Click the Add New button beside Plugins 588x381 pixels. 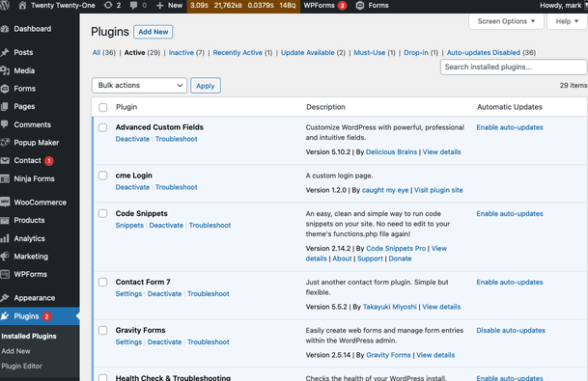pos(153,32)
